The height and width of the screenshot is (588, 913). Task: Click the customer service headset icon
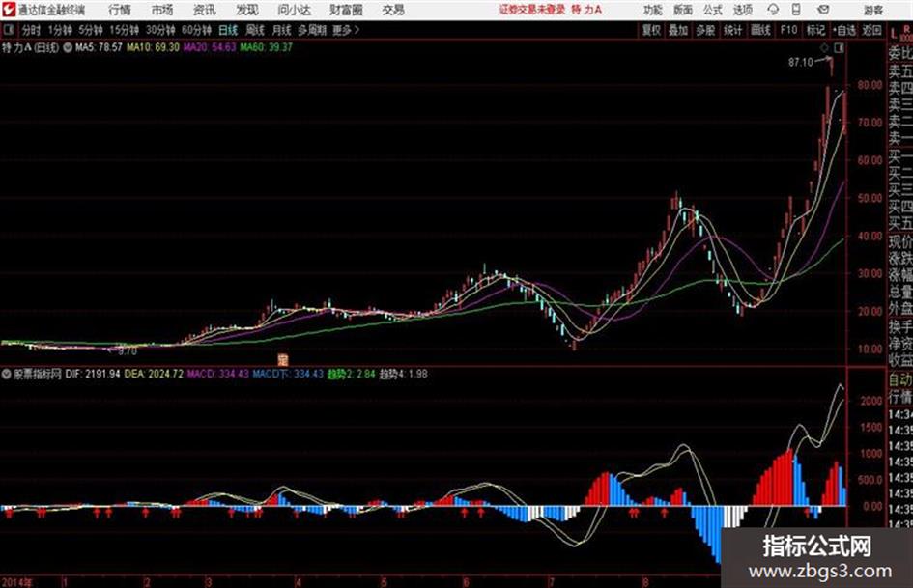pos(773,10)
